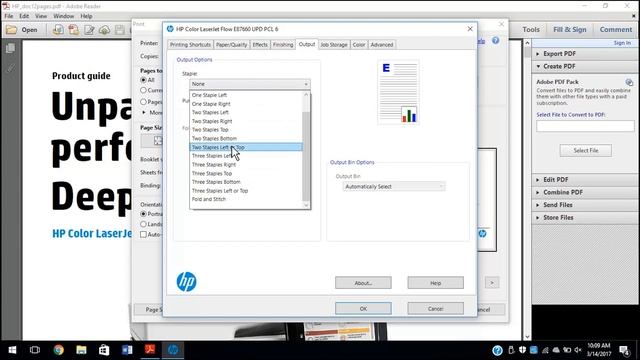Select the Pages range radio button
Screen dimensions: 640x360
pyautogui.click(x=143, y=102)
